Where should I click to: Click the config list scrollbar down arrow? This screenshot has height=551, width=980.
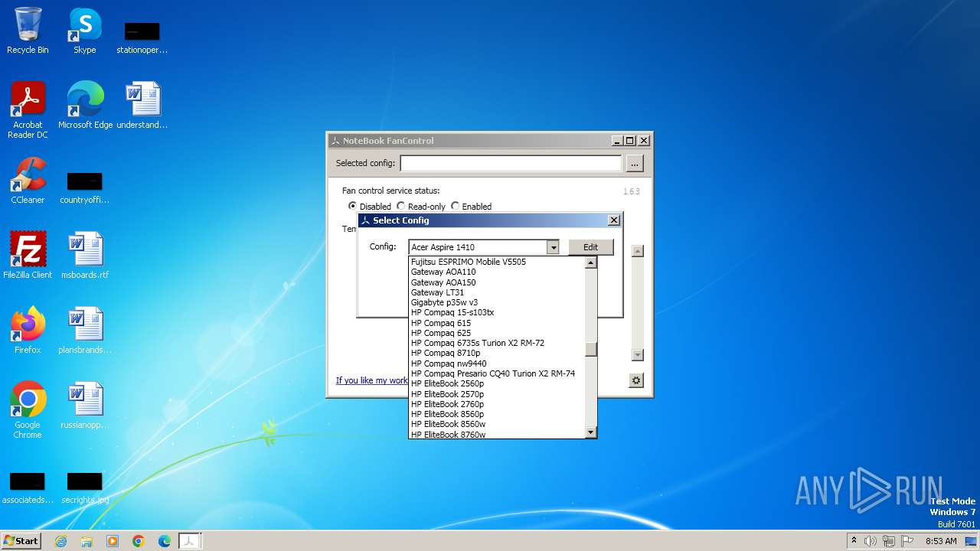tap(590, 432)
